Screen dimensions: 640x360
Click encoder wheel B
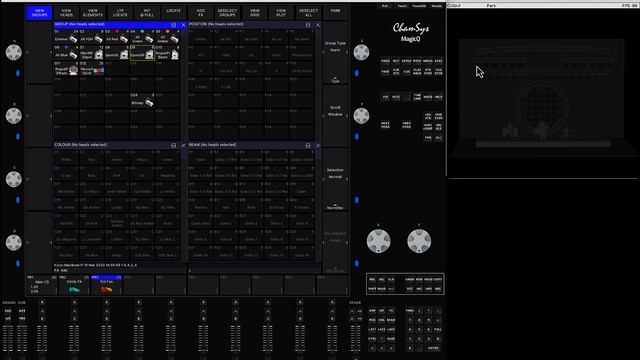[x=14, y=116]
